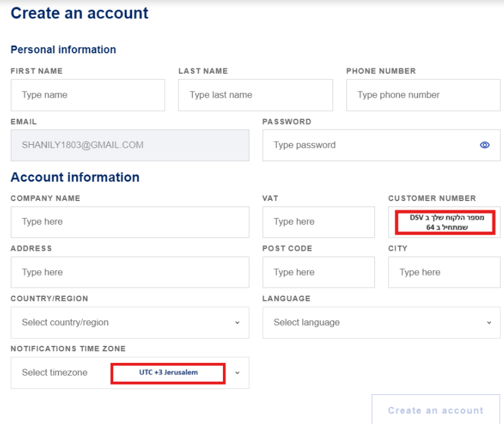Open the Select language dropdown
Image resolution: width=504 pixels, height=424 pixels.
[381, 322]
